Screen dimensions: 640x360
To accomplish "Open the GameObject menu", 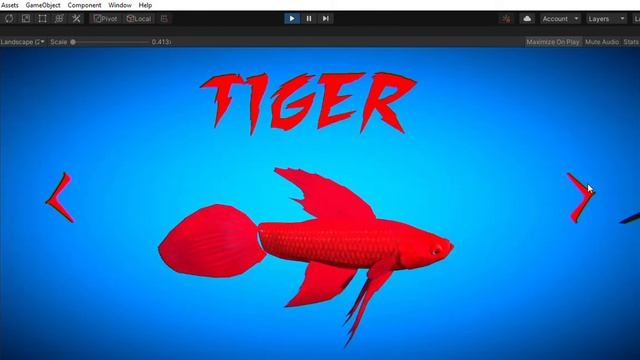I will pos(43,5).
